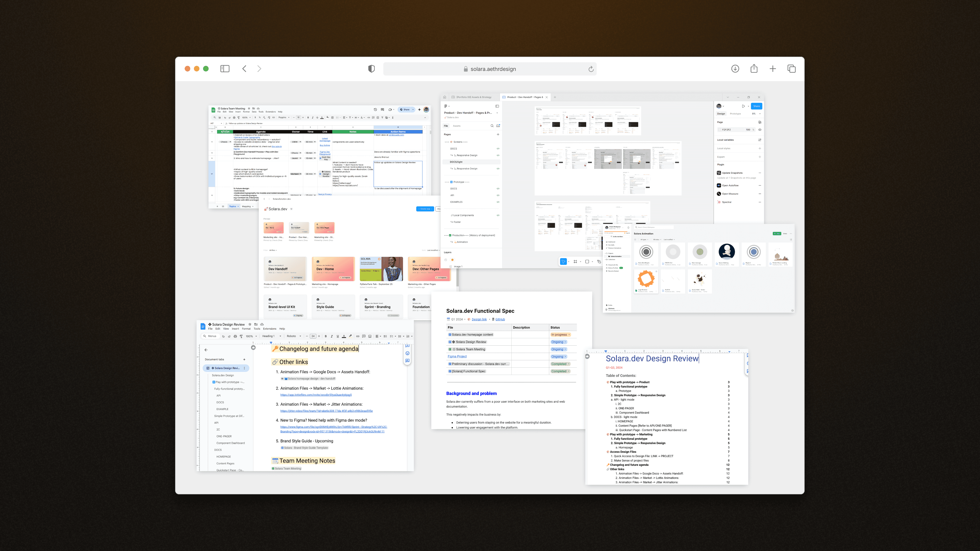
Task: Click Safari's share icon
Action: tap(754, 69)
